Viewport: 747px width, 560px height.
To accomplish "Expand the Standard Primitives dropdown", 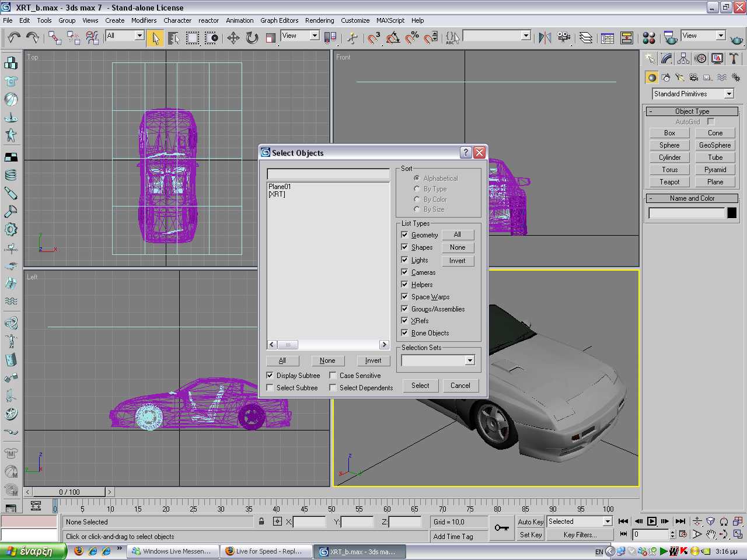I will pyautogui.click(x=729, y=94).
